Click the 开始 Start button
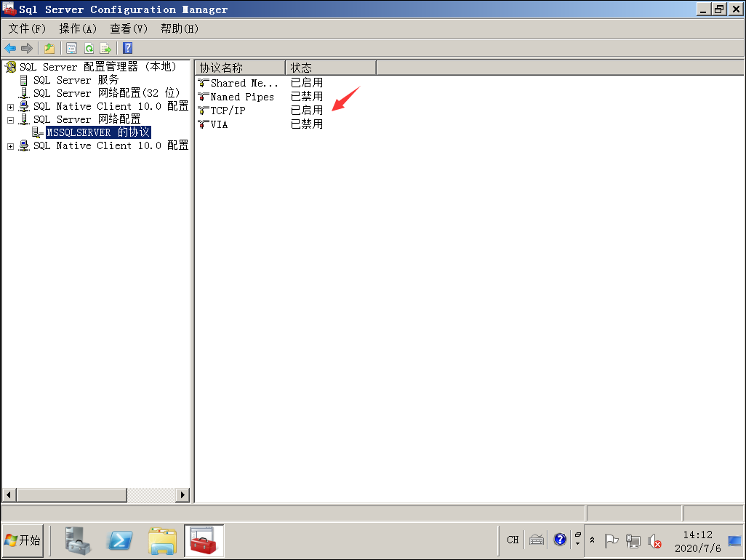Image resolution: width=746 pixels, height=560 pixels. click(23, 540)
